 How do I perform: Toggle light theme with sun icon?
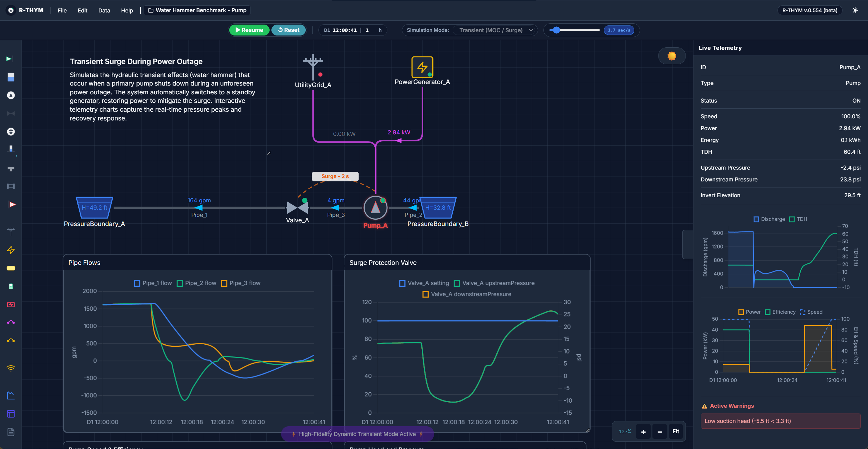[855, 10]
